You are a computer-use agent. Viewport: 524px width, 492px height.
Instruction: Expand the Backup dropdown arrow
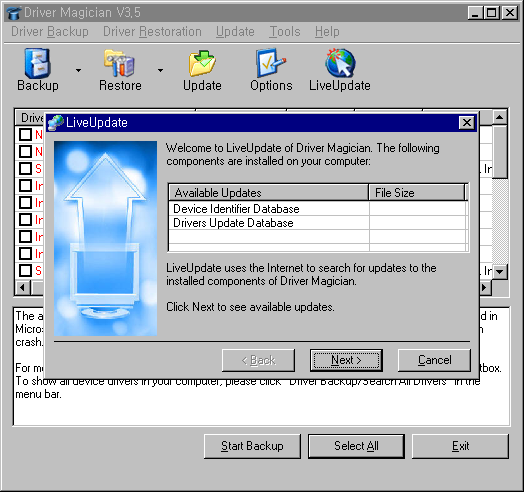click(x=79, y=70)
